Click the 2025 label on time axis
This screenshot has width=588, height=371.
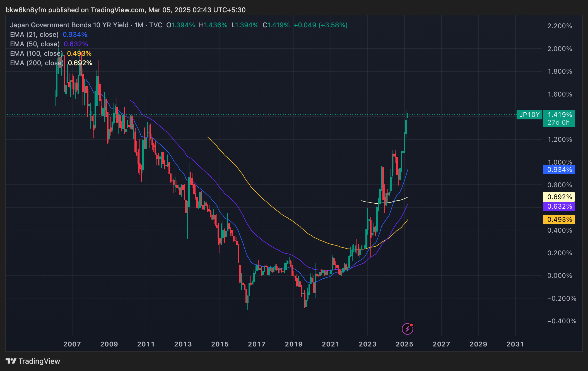[404, 344]
